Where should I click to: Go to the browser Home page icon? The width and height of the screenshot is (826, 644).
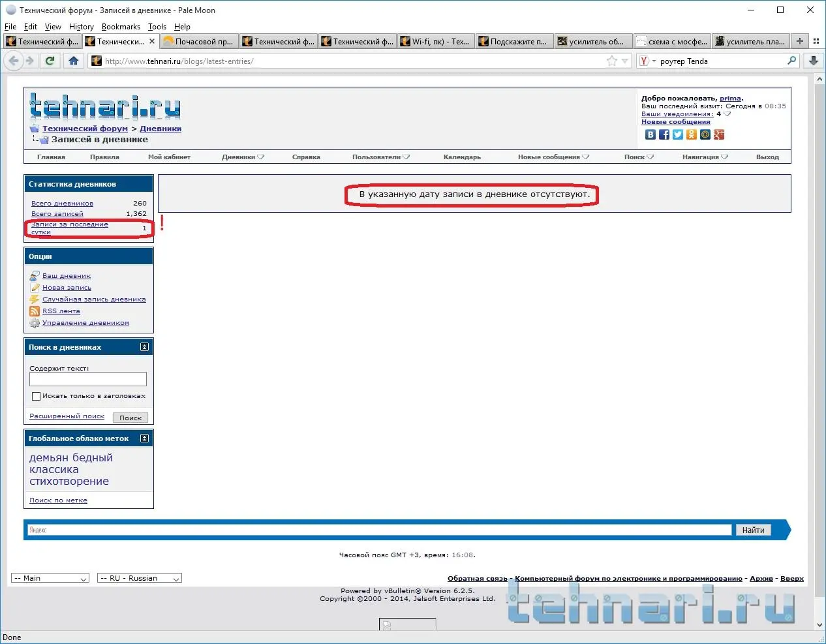point(74,61)
